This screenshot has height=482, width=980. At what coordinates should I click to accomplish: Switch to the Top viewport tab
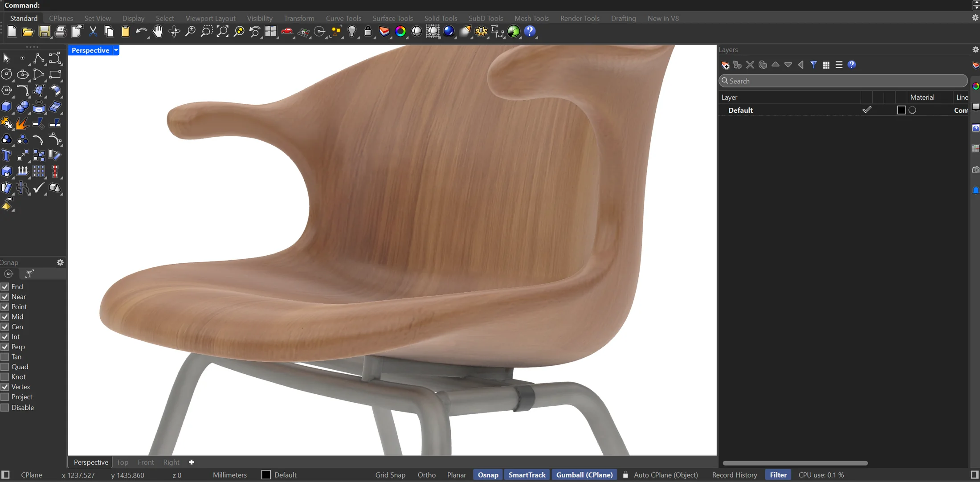tap(122, 462)
